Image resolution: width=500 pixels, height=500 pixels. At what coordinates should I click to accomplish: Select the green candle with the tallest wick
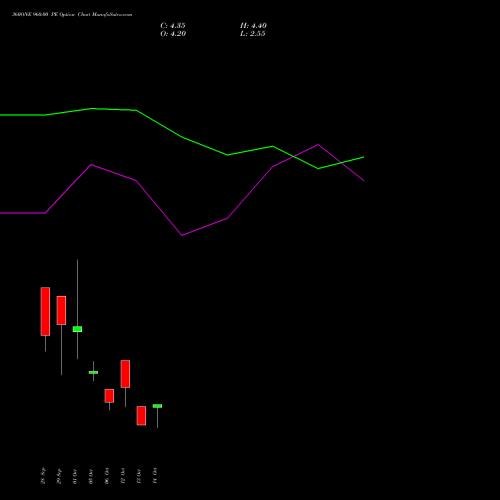tap(77, 329)
